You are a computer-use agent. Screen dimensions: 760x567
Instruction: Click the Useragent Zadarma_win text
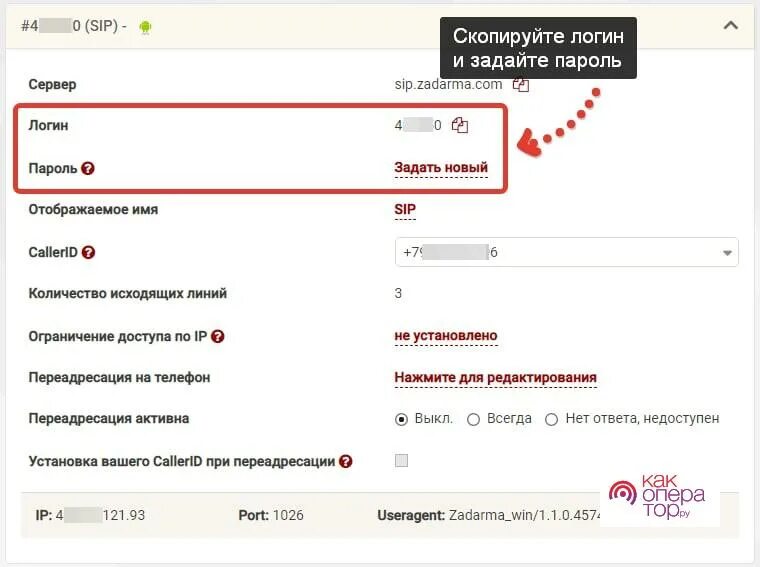pyautogui.click(x=490, y=515)
